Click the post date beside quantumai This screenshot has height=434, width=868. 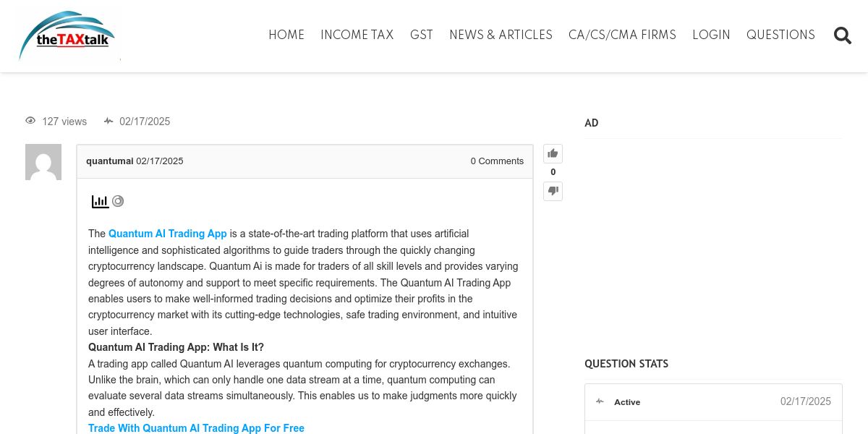160,161
